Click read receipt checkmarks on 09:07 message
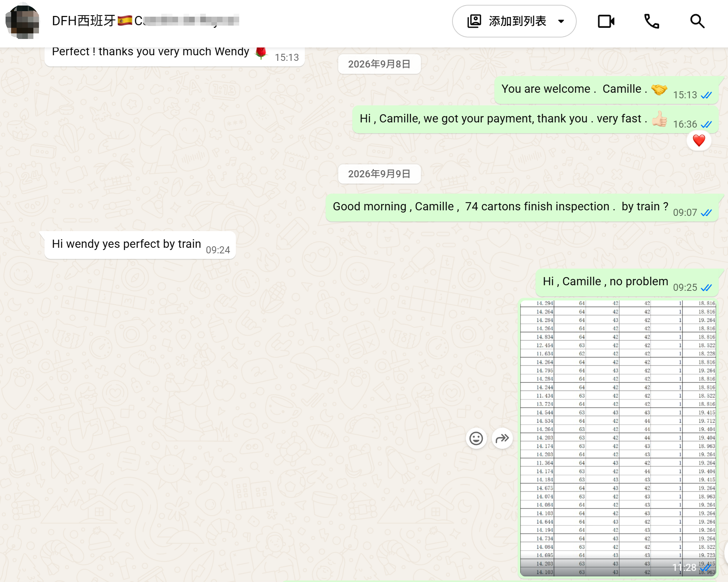This screenshot has width=728, height=582. [x=706, y=213]
